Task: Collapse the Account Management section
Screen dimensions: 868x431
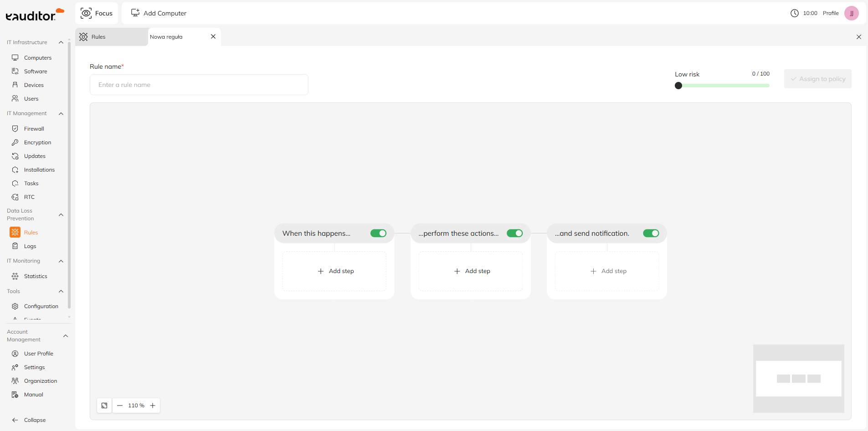Action: point(66,336)
